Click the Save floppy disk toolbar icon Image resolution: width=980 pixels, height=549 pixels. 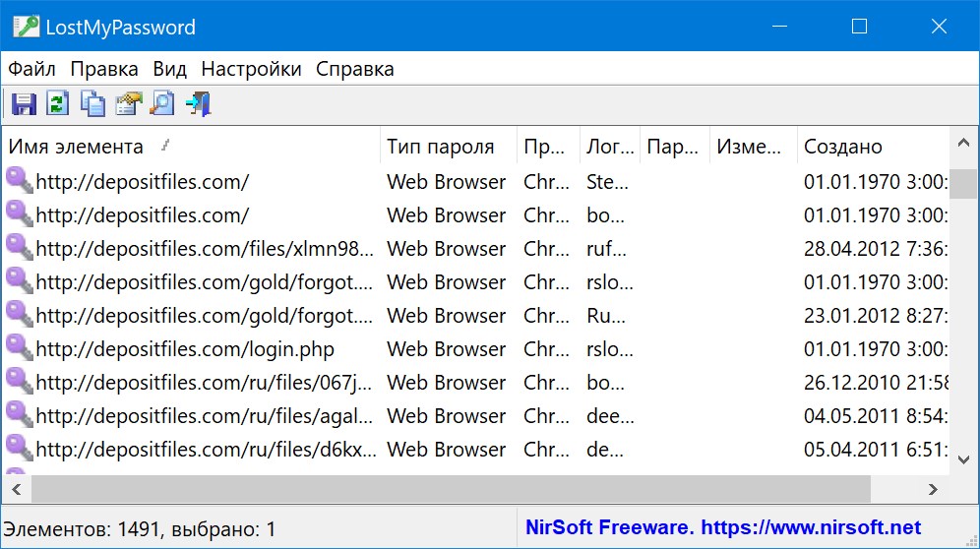coord(24,103)
